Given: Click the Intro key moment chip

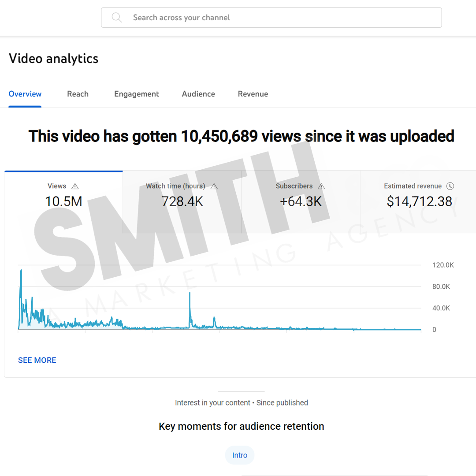Looking at the screenshot, I should tap(239, 455).
